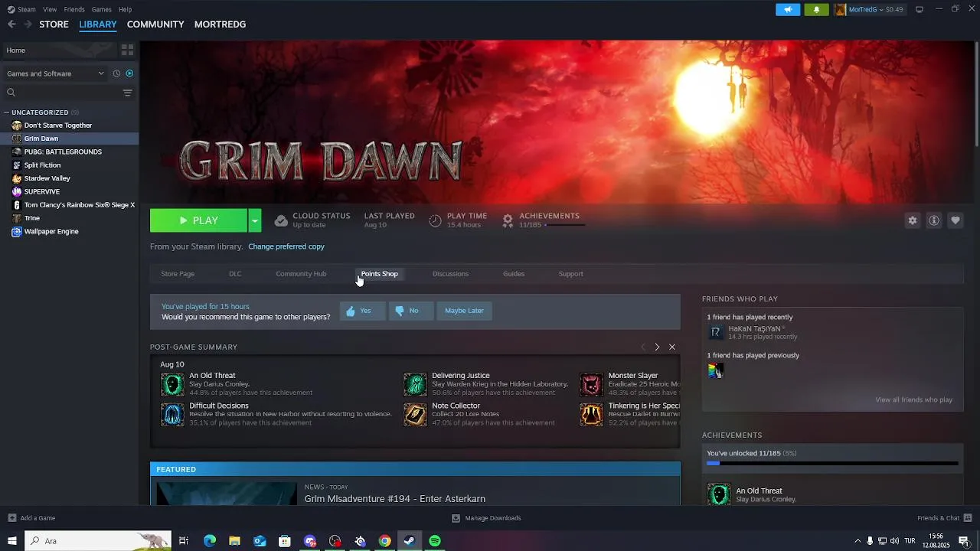
Task: Collapse the Uncategorized category
Action: coord(7,112)
